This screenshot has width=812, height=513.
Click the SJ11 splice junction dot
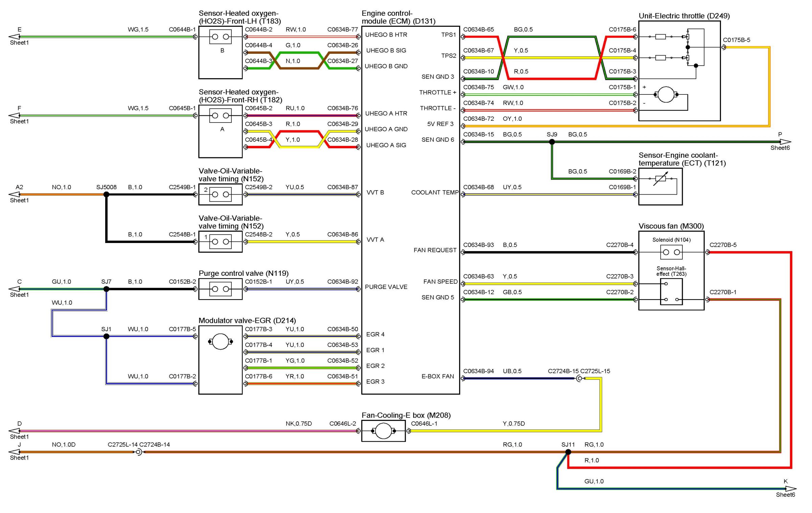point(568,452)
